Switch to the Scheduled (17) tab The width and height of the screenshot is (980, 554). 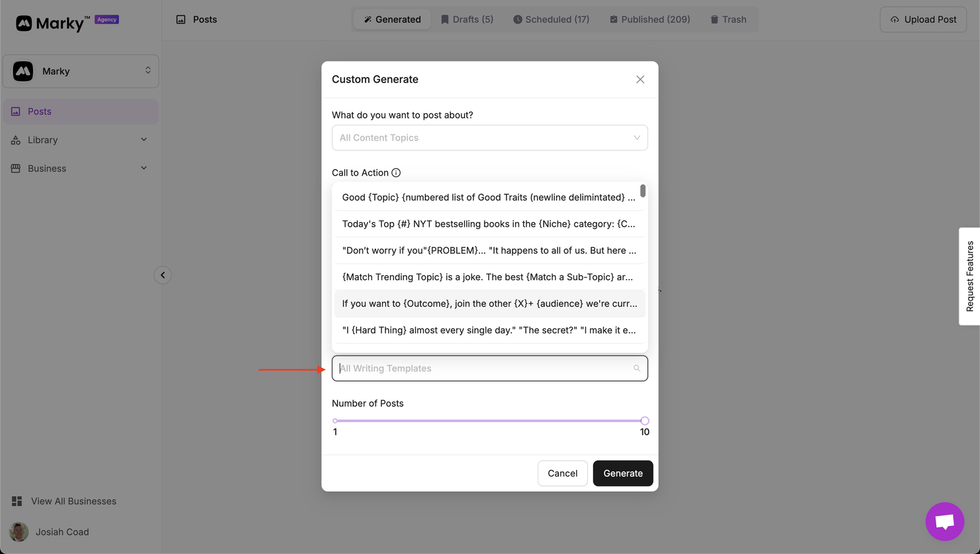pyautogui.click(x=551, y=20)
